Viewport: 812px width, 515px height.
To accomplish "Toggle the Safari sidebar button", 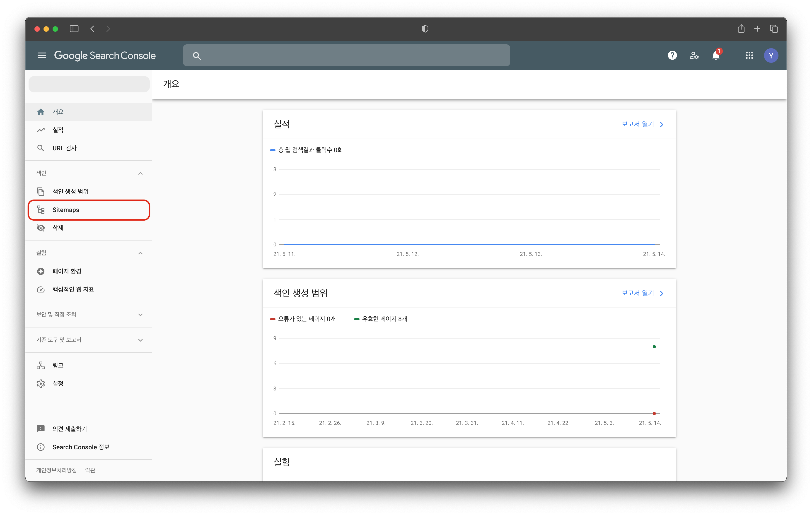I will coord(74,29).
